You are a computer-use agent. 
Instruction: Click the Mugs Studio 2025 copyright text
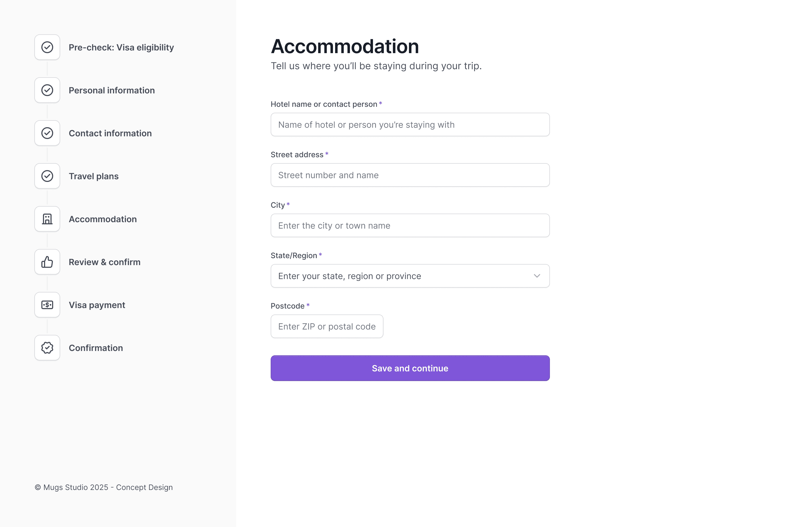tap(104, 487)
